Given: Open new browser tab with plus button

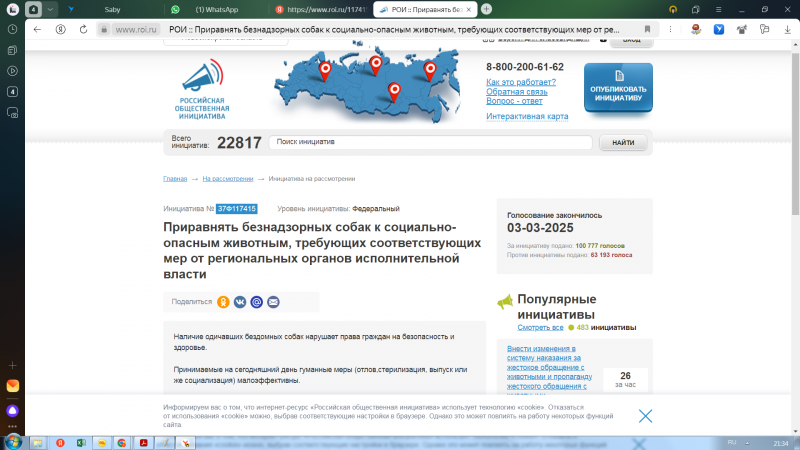Looking at the screenshot, I should 486,8.
